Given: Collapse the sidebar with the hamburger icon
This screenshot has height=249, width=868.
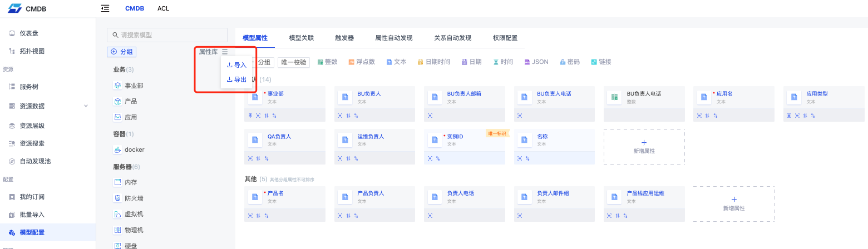Looking at the screenshot, I should 105,8.
